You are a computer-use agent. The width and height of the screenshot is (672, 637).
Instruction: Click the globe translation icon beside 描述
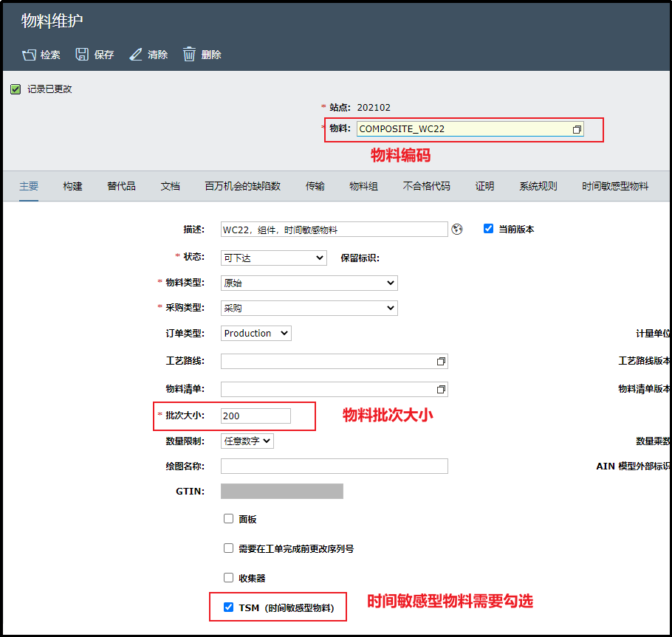[x=457, y=230]
